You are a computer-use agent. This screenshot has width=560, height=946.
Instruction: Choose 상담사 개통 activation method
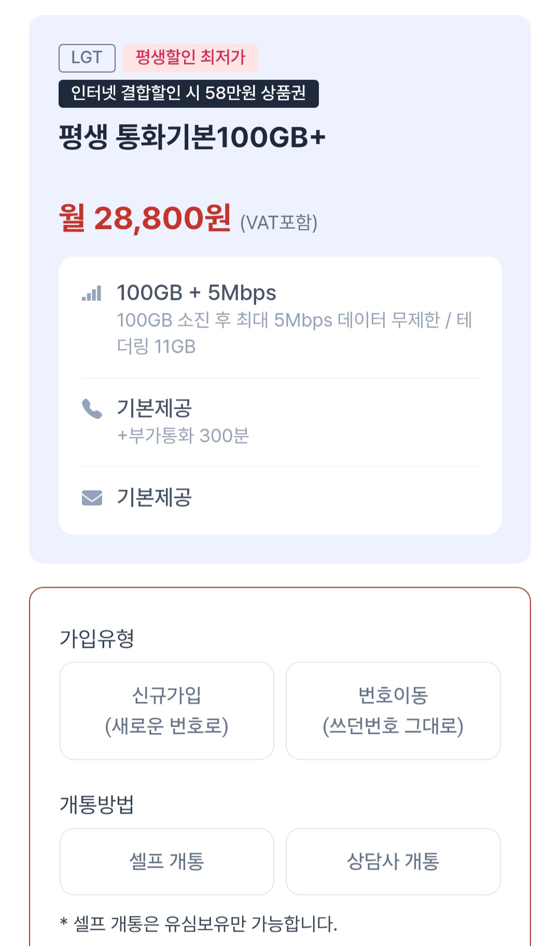tap(393, 861)
